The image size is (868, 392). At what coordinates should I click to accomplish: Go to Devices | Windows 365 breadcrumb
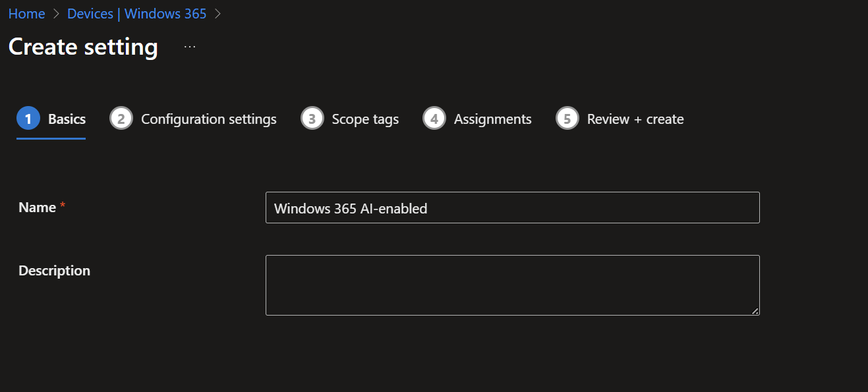136,14
